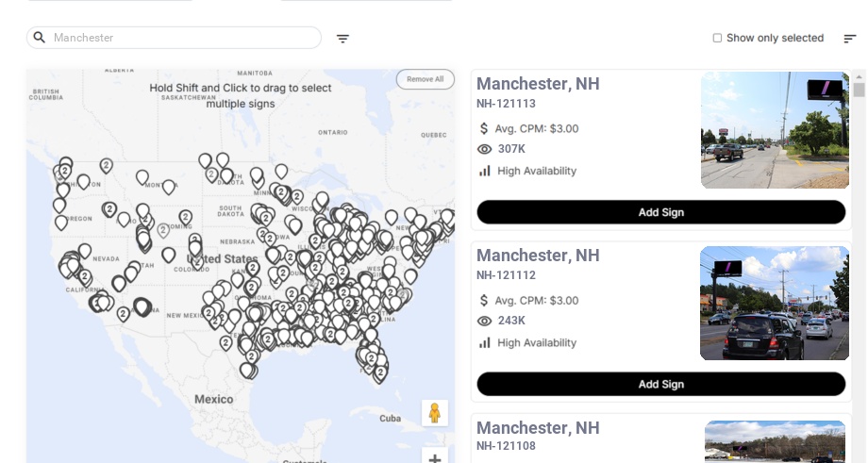The width and height of the screenshot is (868, 463).
Task: Open the NH-121113 billboard photo
Action: (x=775, y=130)
